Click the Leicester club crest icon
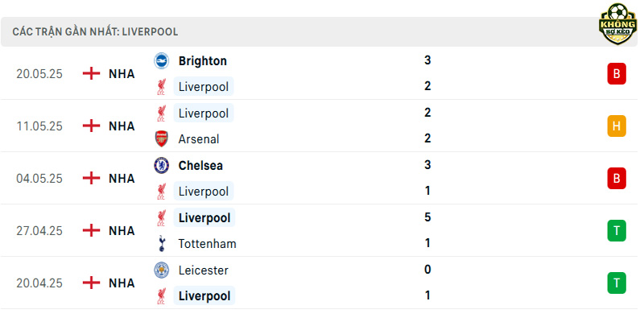 pyautogui.click(x=162, y=270)
